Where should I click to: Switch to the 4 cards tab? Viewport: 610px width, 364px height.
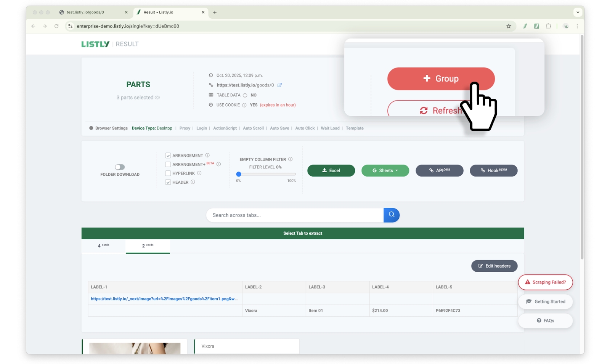pos(104,246)
